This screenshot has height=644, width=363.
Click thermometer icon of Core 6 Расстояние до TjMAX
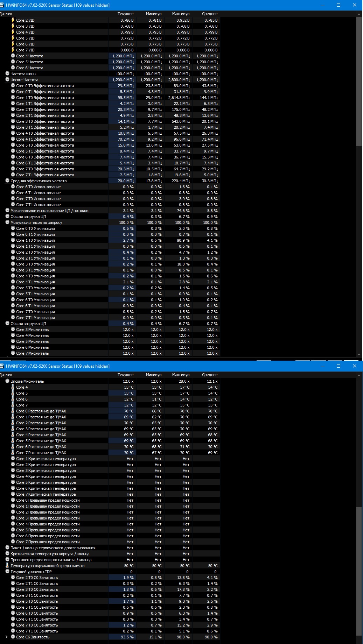13,447
